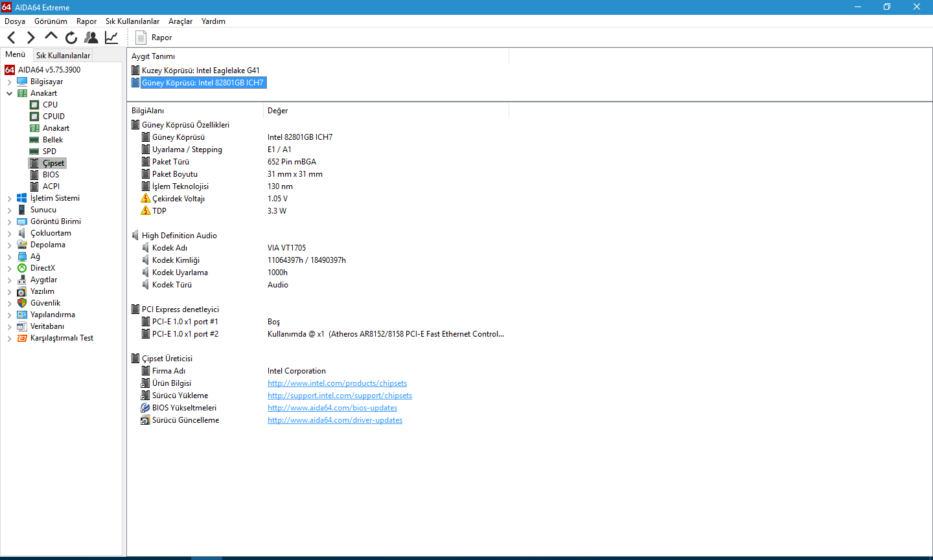Click the Windows logo icon beside İşletim Sistemi
The image size is (933, 560).
(x=22, y=198)
